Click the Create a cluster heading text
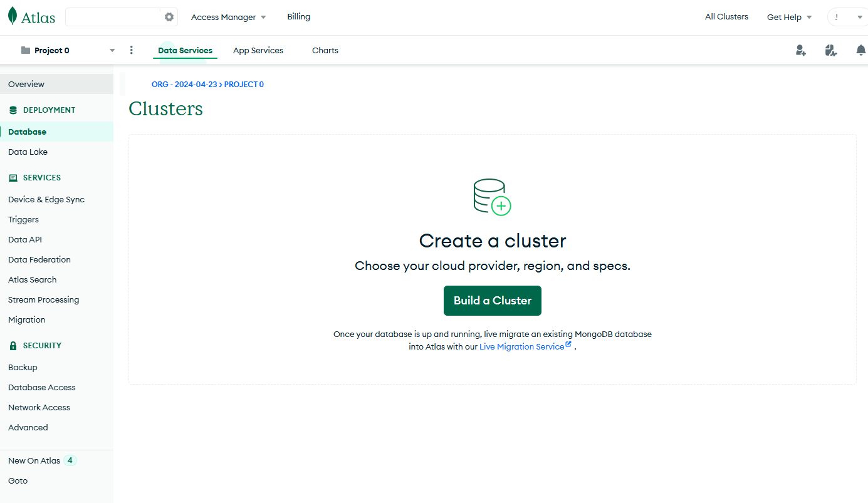 tap(493, 241)
